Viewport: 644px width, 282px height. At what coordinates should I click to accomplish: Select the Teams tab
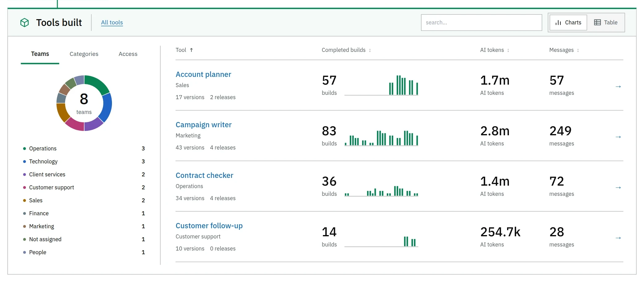(40, 54)
